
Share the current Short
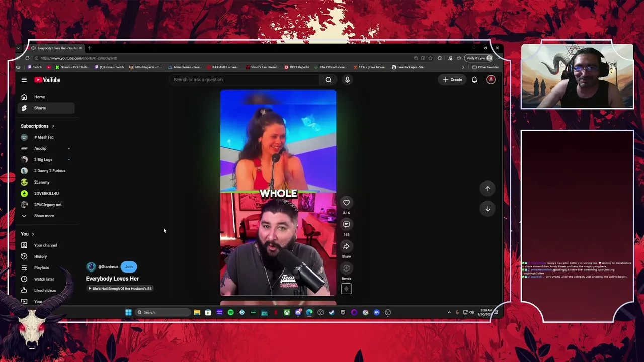(x=346, y=246)
